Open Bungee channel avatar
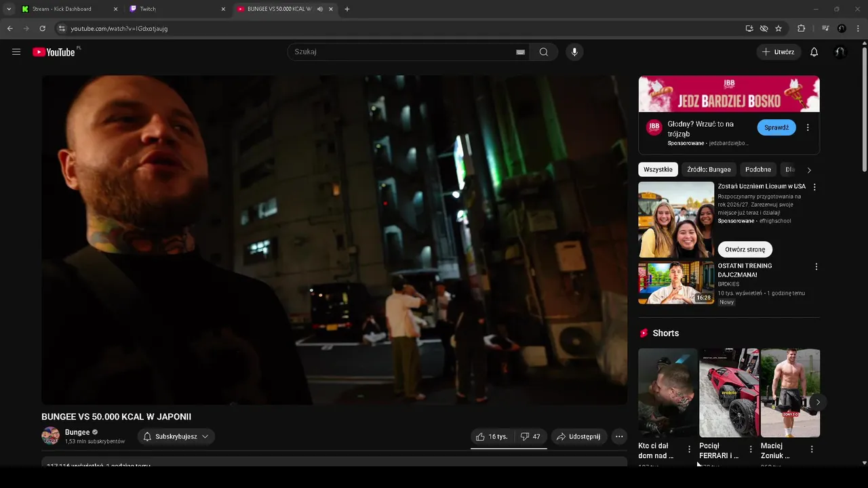Viewport: 868px width, 488px height. (x=50, y=436)
